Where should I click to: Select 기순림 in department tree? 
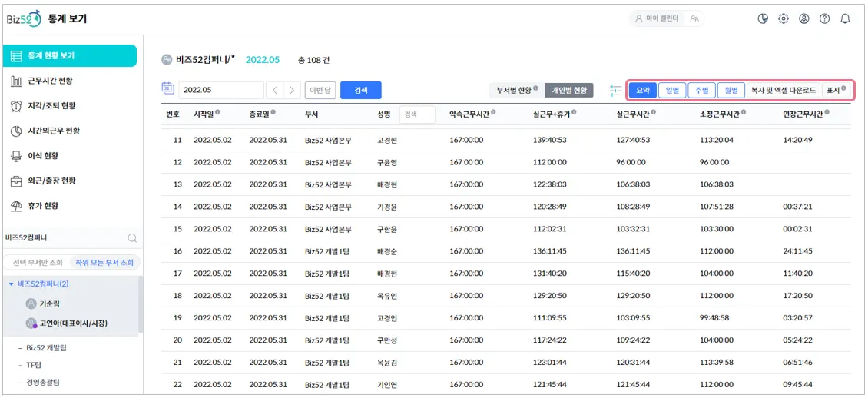(x=49, y=304)
